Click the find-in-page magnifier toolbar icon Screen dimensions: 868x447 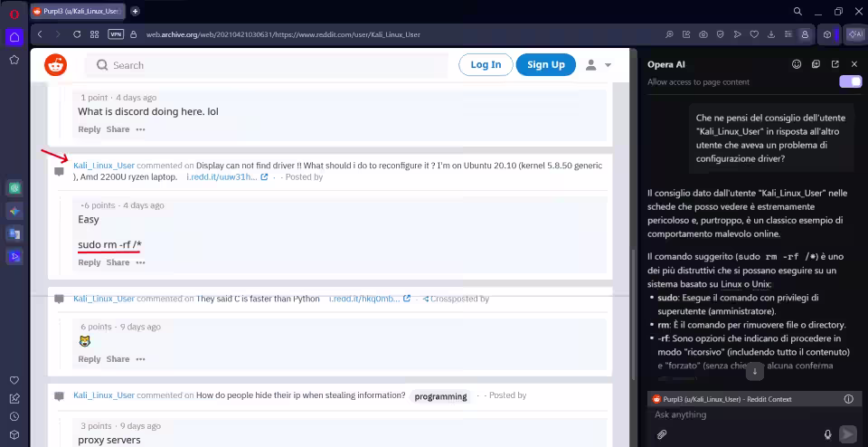pos(669,34)
